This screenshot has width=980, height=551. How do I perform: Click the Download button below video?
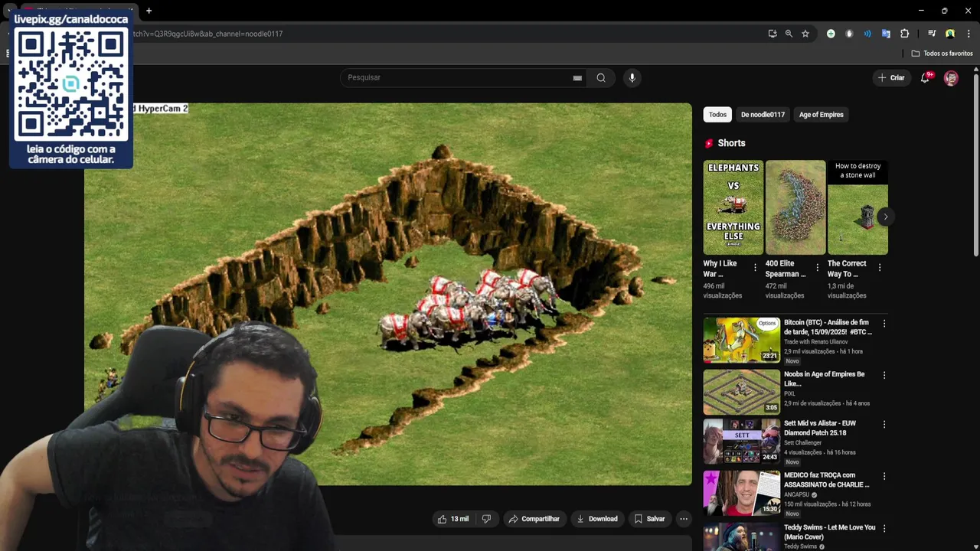(596, 519)
